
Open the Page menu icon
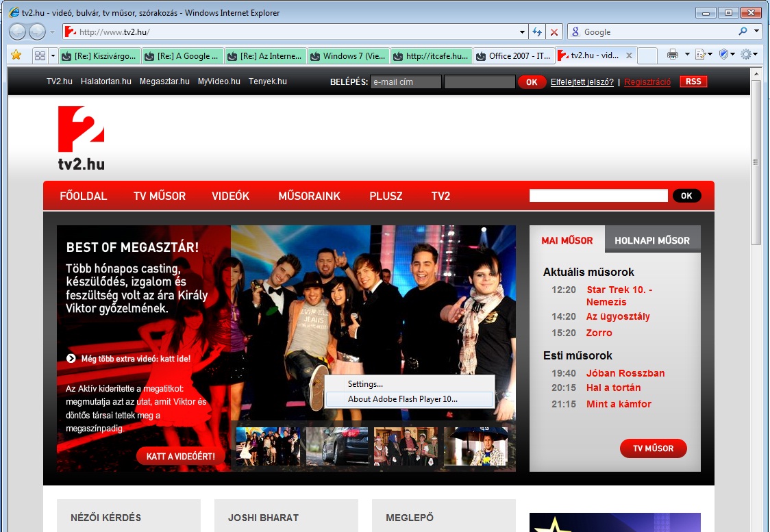click(x=701, y=55)
